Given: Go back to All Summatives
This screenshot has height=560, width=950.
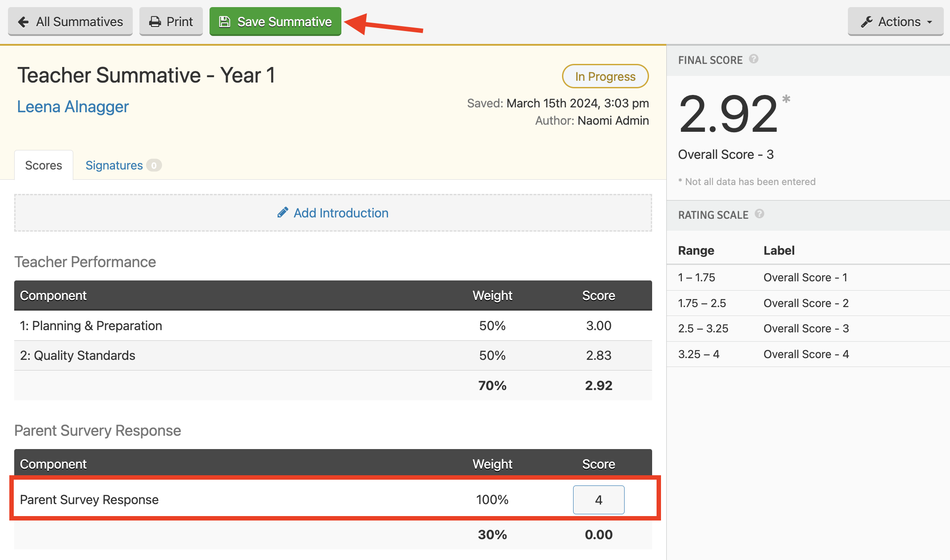Looking at the screenshot, I should [x=70, y=21].
